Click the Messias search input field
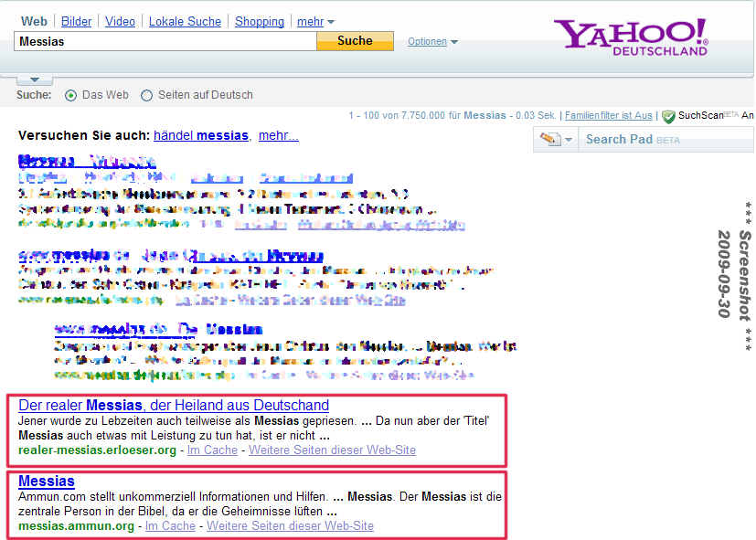This screenshot has width=756, height=540. (165, 41)
